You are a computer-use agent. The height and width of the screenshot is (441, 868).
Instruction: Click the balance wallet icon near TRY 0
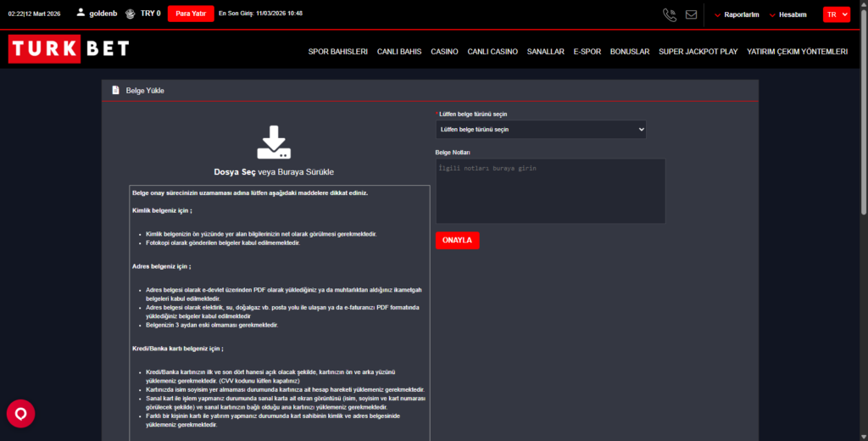[130, 14]
